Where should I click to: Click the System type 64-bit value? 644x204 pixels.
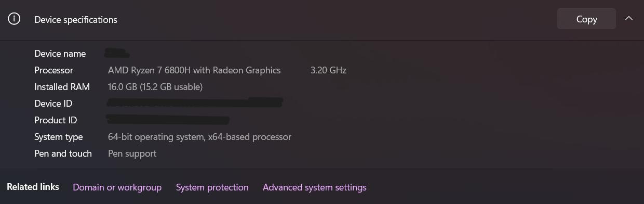point(199,137)
